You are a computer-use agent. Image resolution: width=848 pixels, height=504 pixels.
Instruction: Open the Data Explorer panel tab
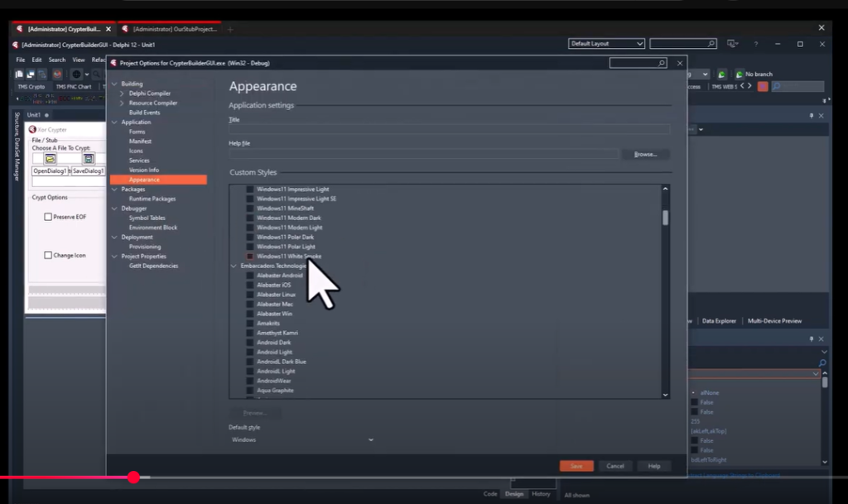(x=719, y=321)
